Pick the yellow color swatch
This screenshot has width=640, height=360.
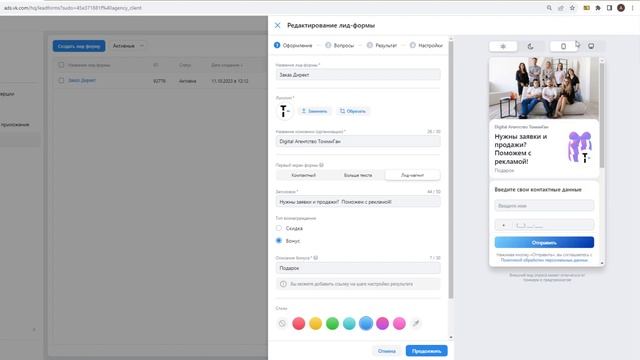(x=316, y=323)
